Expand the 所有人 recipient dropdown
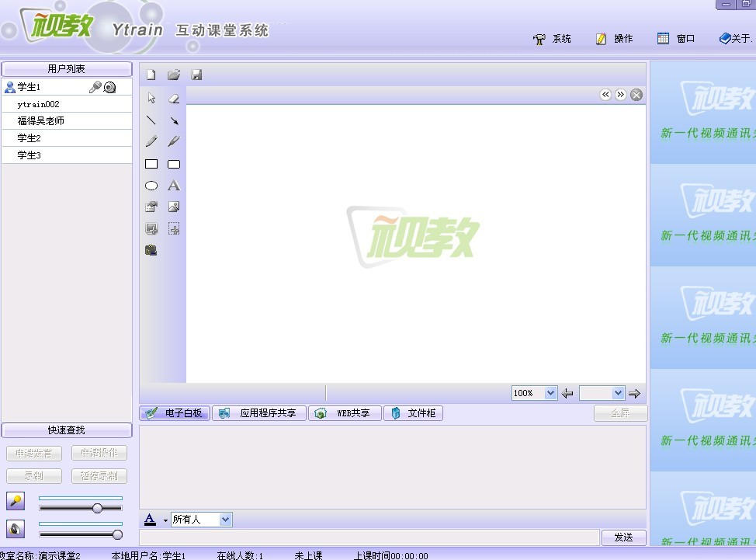The image size is (756, 560). click(225, 520)
